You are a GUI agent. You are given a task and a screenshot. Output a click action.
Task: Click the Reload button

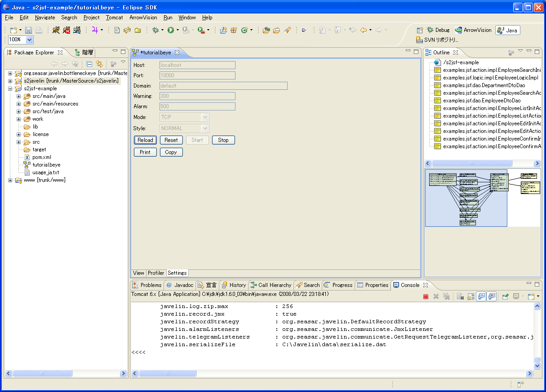145,140
